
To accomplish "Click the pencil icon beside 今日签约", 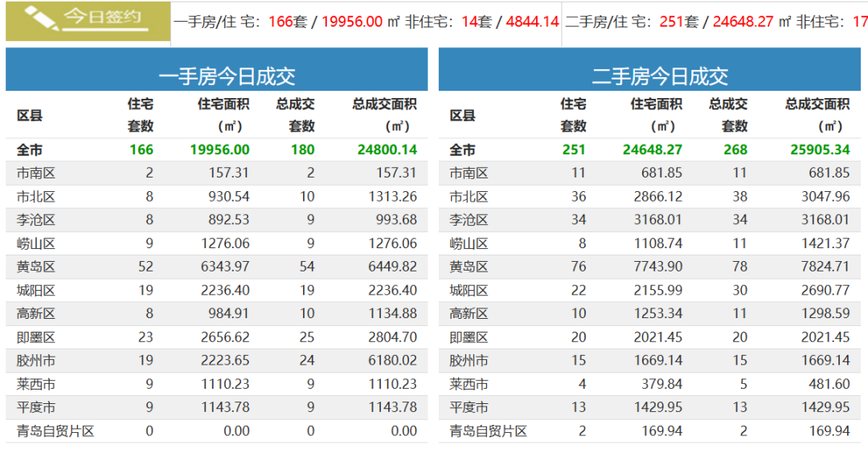I will coord(42,18).
